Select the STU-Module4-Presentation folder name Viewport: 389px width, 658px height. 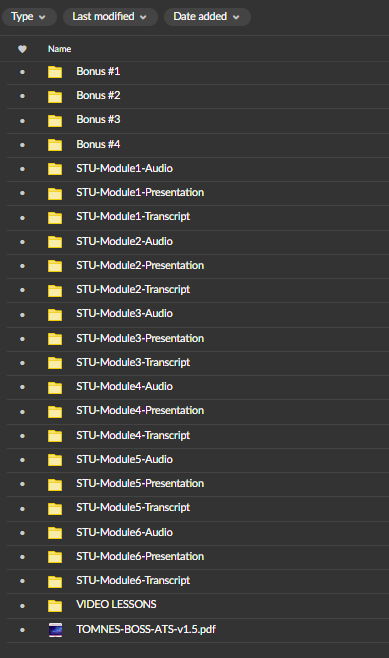tap(140, 410)
